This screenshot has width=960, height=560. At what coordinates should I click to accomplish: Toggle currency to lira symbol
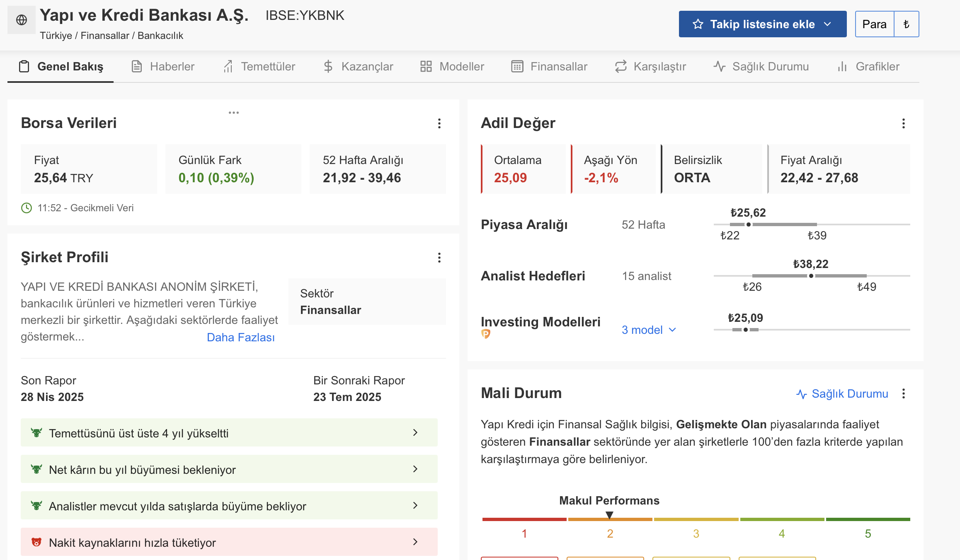(907, 24)
